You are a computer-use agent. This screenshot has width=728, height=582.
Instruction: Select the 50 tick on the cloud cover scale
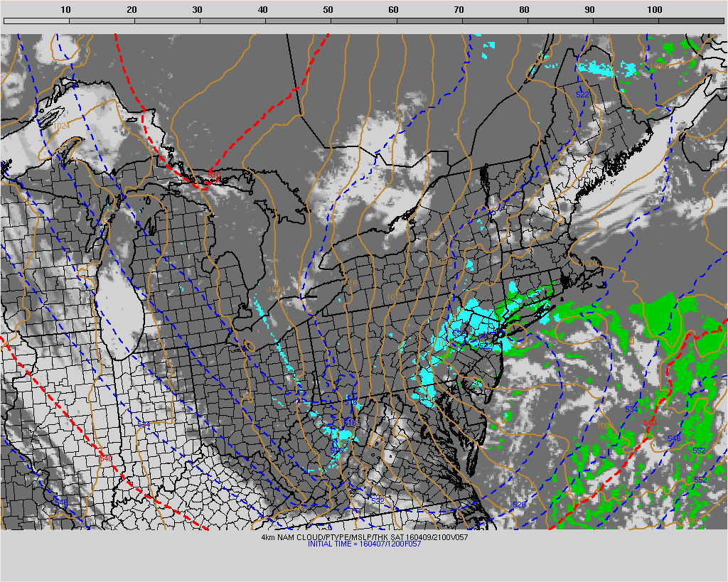pos(328,9)
